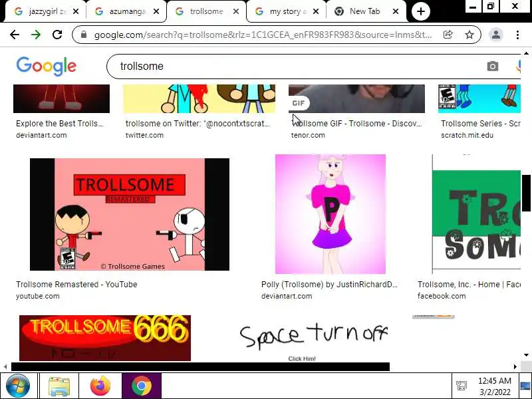The height and width of the screenshot is (399, 532).
Task: Click the scratch.mit.edu source text
Action: (467, 135)
